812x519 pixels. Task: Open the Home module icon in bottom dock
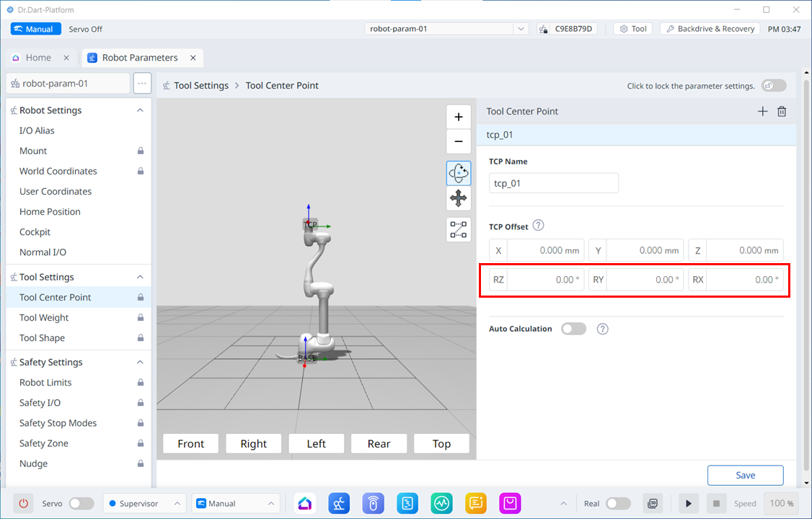click(305, 503)
